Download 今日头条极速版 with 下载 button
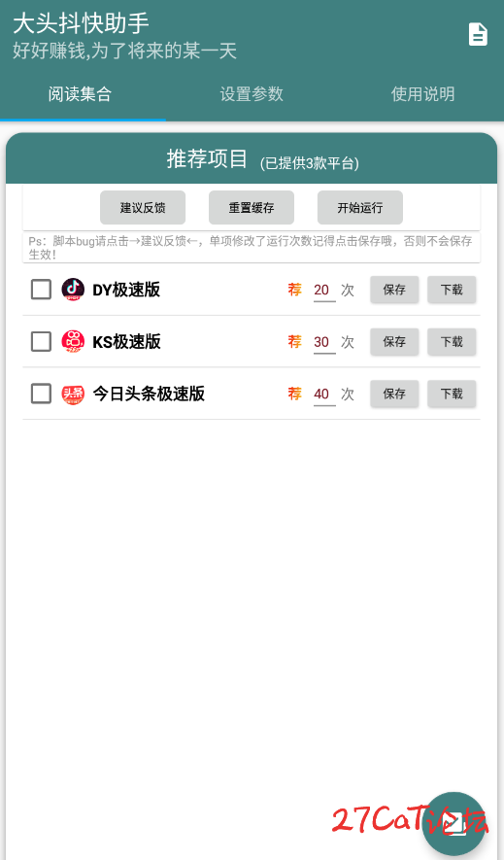 pyautogui.click(x=452, y=394)
